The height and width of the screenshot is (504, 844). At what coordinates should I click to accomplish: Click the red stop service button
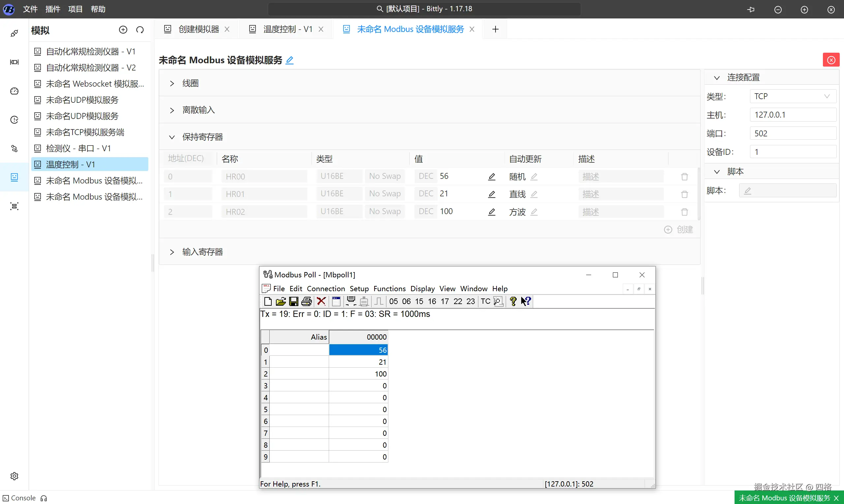pos(831,60)
